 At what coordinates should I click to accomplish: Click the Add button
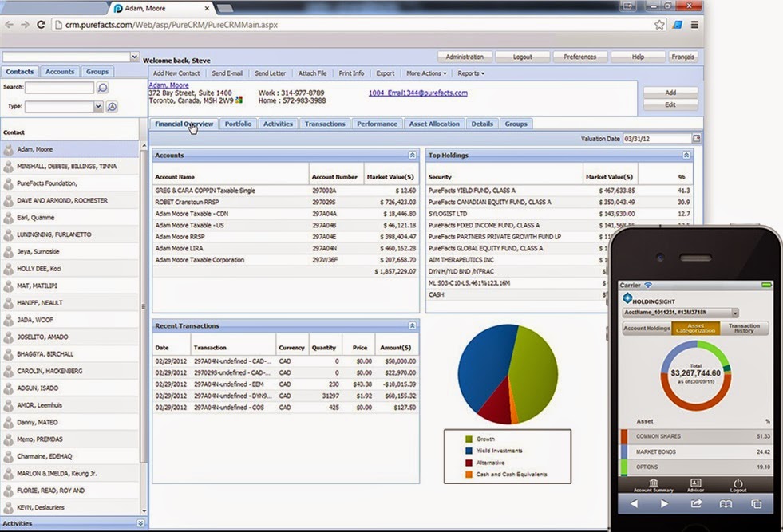click(670, 93)
